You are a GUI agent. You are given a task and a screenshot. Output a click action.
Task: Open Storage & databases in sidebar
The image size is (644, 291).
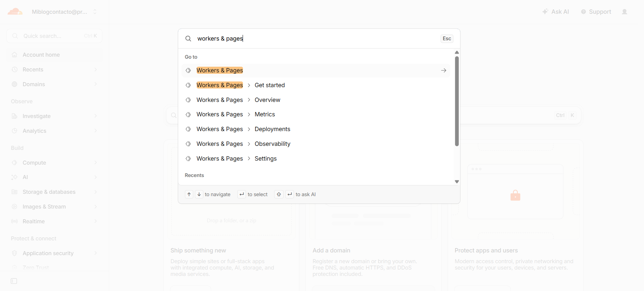pyautogui.click(x=54, y=192)
